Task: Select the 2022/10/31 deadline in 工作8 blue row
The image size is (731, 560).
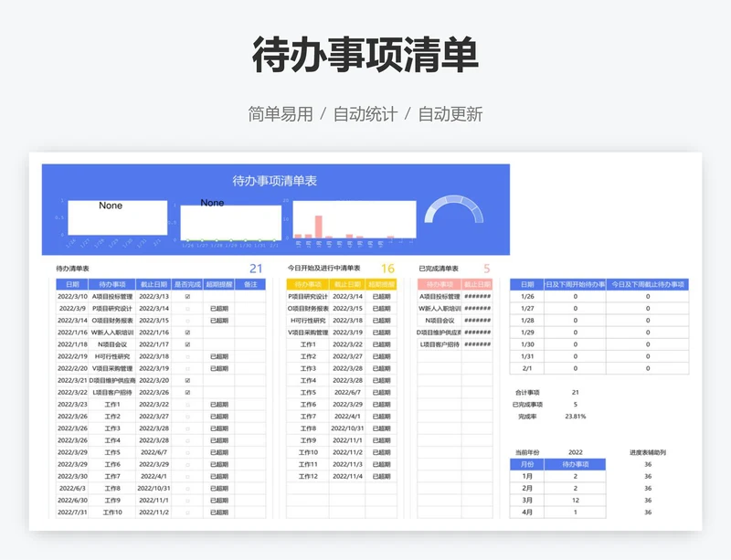Action: point(154,489)
